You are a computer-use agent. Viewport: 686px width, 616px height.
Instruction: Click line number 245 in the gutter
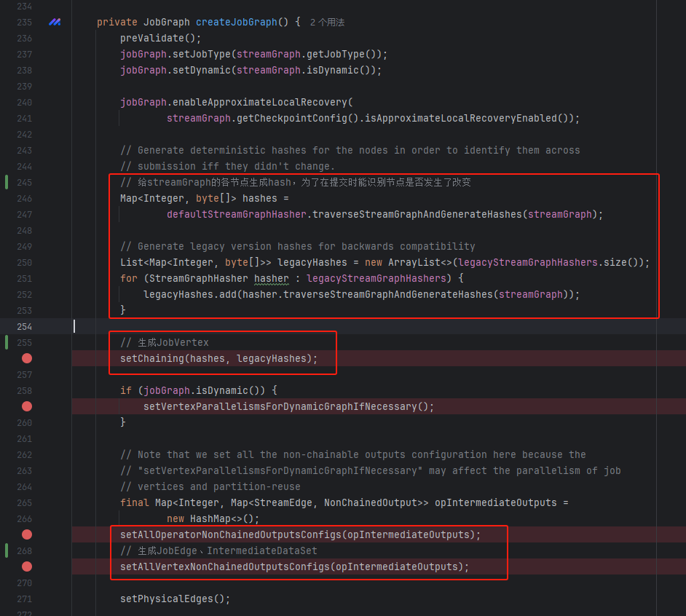point(25,183)
